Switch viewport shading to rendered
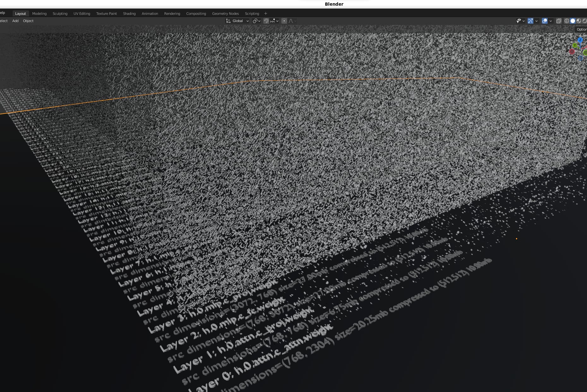Image resolution: width=587 pixels, height=392 pixels. (584, 21)
